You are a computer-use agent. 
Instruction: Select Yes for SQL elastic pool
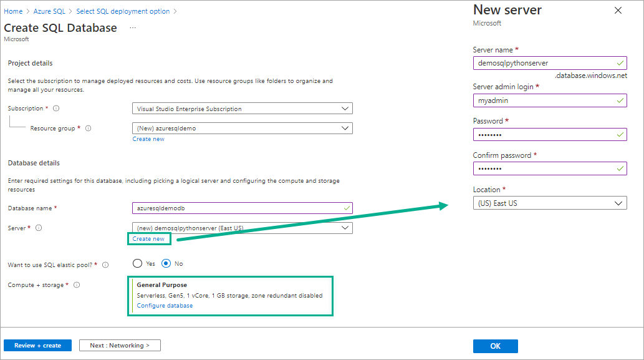click(x=138, y=263)
